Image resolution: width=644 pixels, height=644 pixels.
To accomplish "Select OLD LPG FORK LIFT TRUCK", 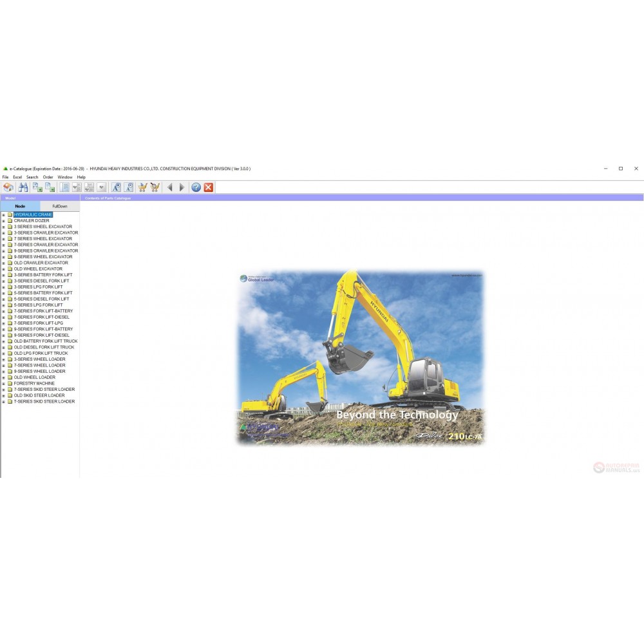I will [x=41, y=353].
